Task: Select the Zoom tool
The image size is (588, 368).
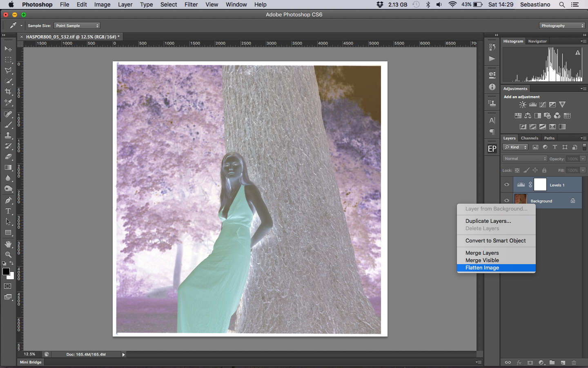Action: (8, 254)
